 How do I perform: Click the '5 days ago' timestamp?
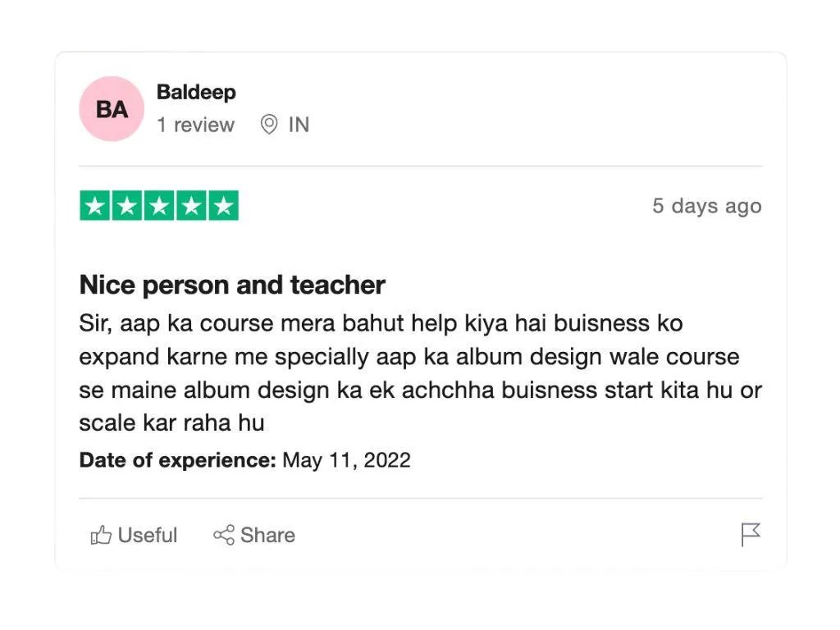pyautogui.click(x=707, y=206)
